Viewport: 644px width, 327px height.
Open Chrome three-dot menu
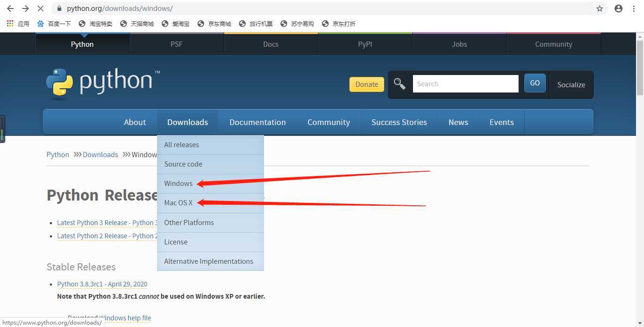point(634,8)
